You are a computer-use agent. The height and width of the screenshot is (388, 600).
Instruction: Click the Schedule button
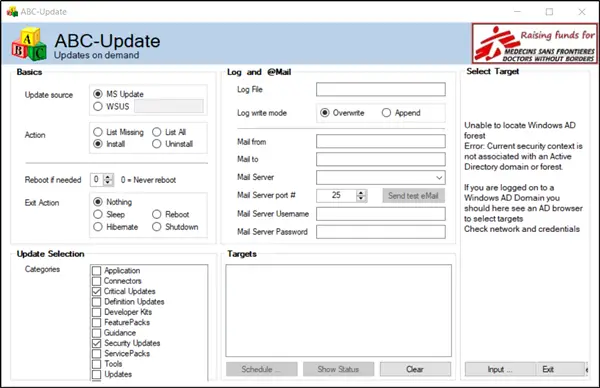[261, 369]
